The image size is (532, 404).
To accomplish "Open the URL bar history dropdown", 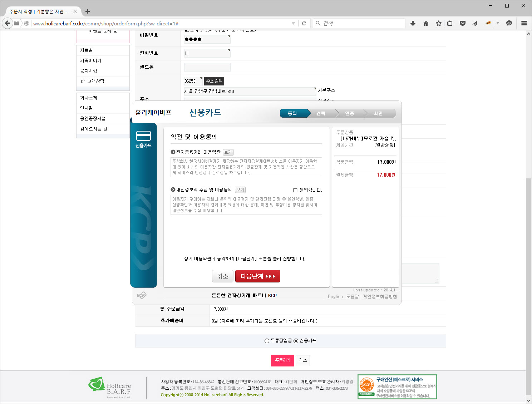I will 293,23.
